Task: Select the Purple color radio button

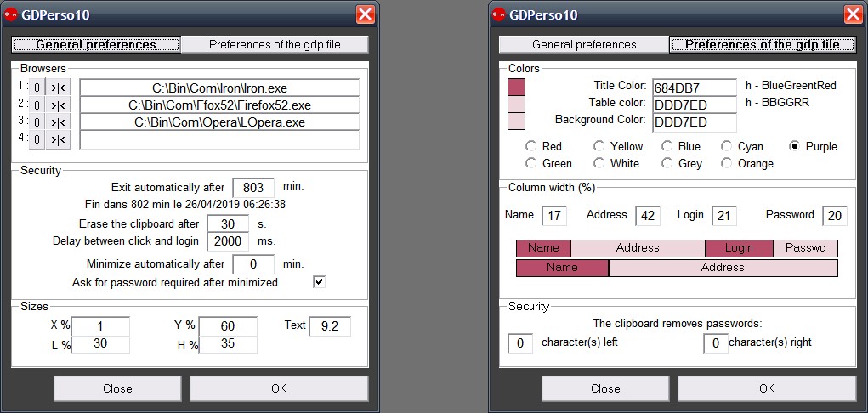Action: pyautogui.click(x=795, y=146)
